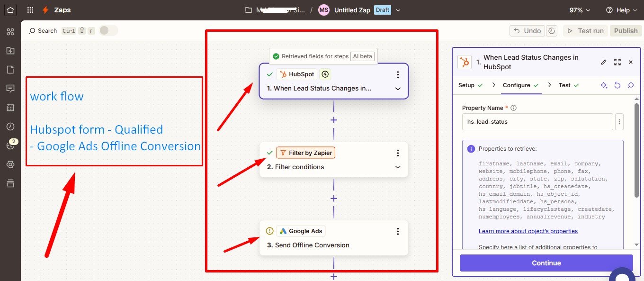Click the Publish button
The image size is (644, 281).
626,31
